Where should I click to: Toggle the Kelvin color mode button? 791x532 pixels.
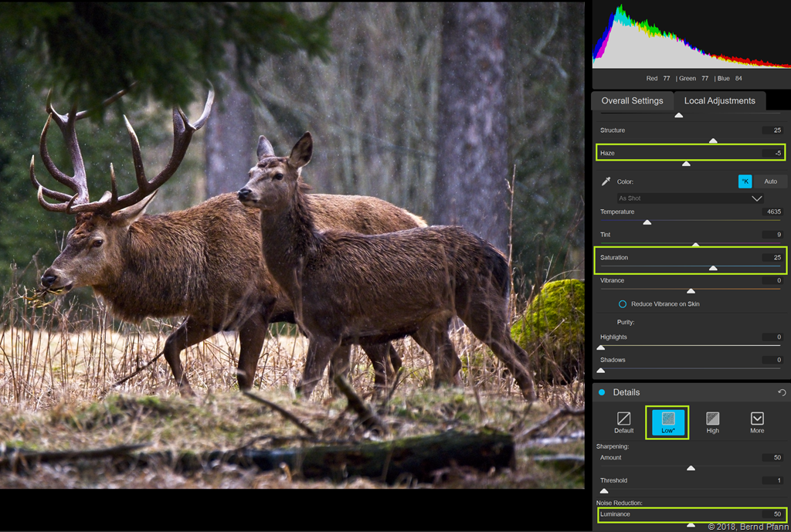[x=745, y=181]
